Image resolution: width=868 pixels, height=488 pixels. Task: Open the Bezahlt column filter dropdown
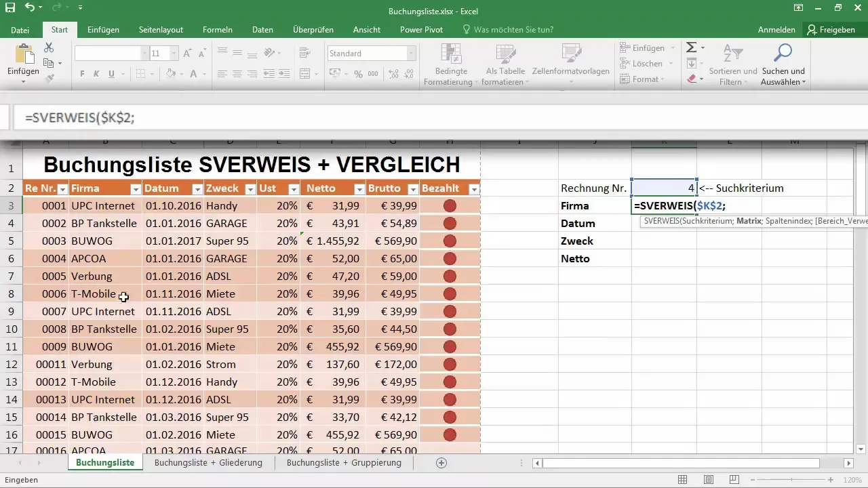(x=474, y=189)
